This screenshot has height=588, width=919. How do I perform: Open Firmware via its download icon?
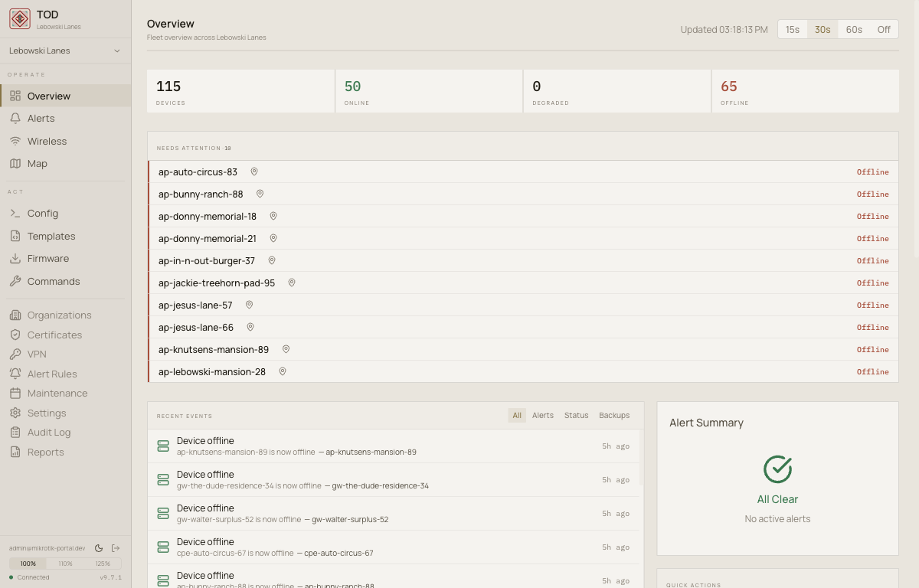pyautogui.click(x=15, y=259)
